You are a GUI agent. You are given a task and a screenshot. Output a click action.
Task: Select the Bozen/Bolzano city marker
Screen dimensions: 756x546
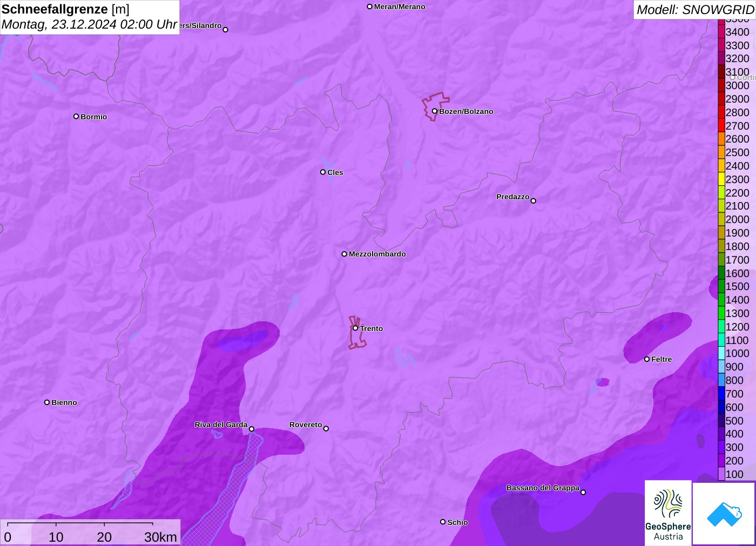434,111
